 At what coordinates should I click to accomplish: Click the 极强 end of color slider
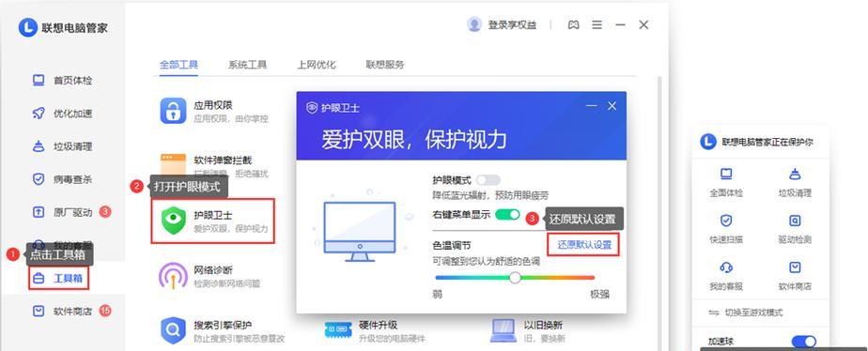click(x=599, y=295)
